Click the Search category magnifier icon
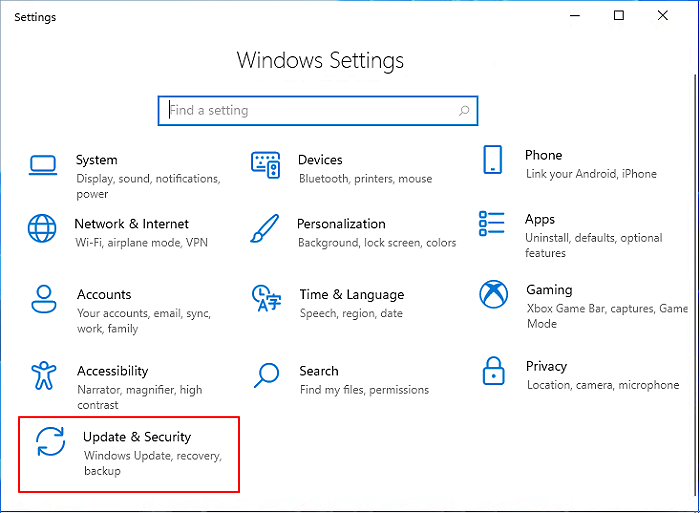The width and height of the screenshot is (700, 513). [266, 375]
